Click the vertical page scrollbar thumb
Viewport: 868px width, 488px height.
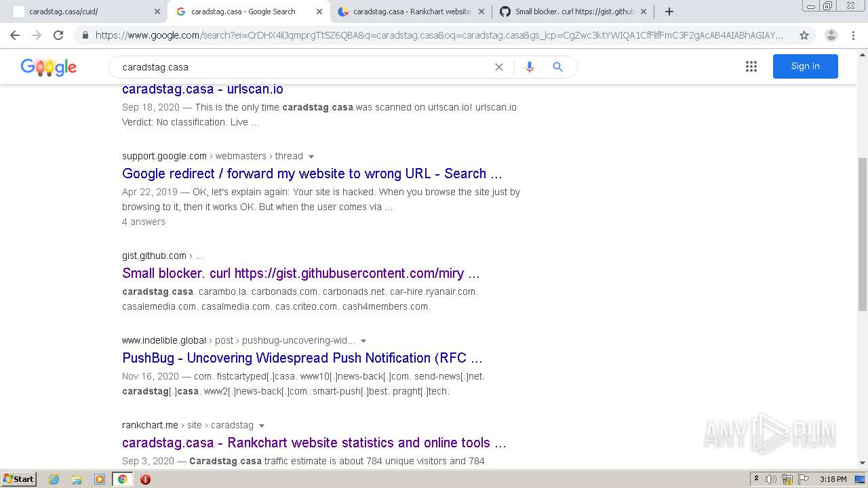coord(863,234)
